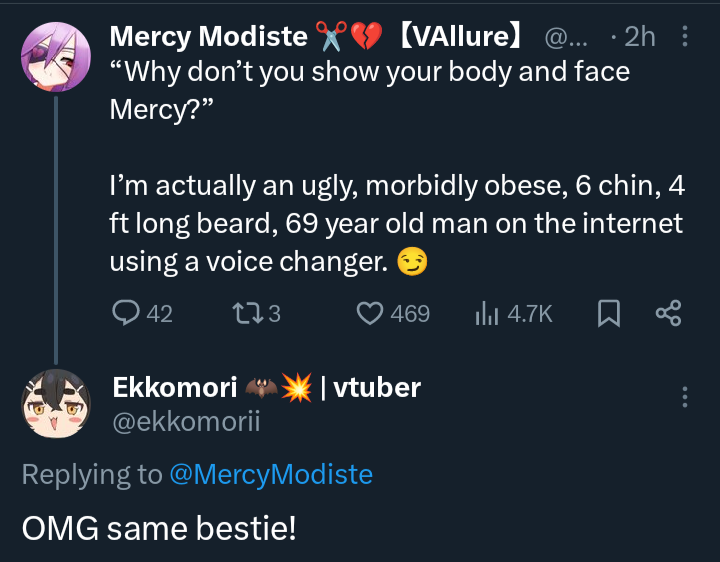Bookmark Mercy Modiste's tweet
The height and width of the screenshot is (562, 720).
tap(607, 314)
